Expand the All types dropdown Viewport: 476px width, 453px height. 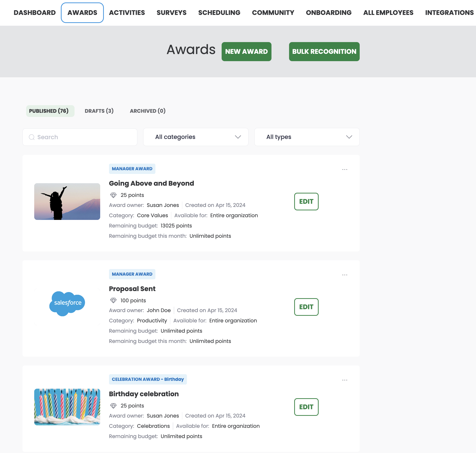[x=307, y=137]
